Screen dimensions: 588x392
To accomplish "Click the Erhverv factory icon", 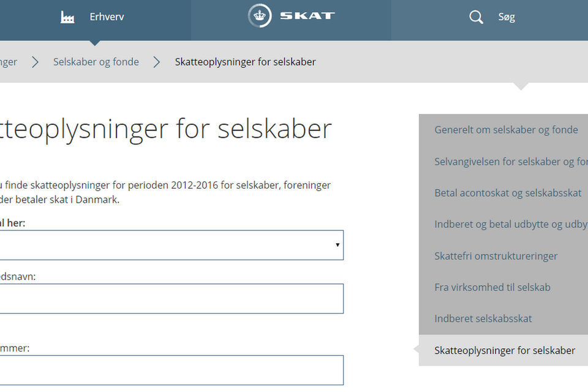I will click(x=67, y=17).
